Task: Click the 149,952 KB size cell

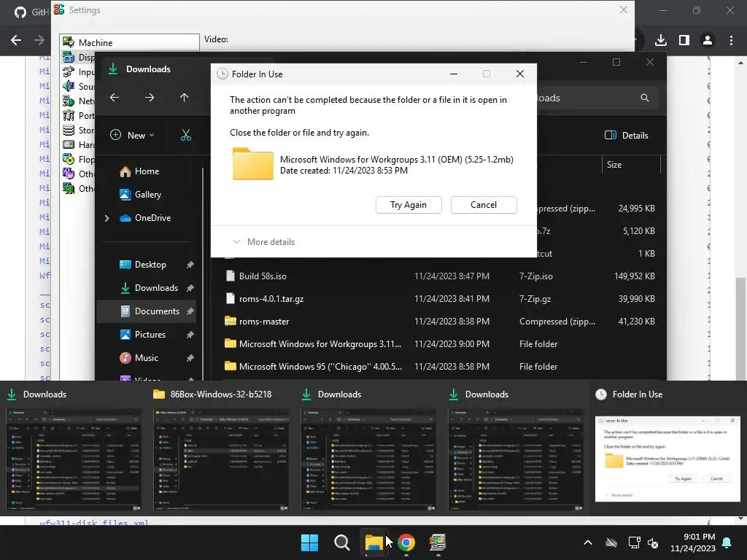Action: coord(635,276)
